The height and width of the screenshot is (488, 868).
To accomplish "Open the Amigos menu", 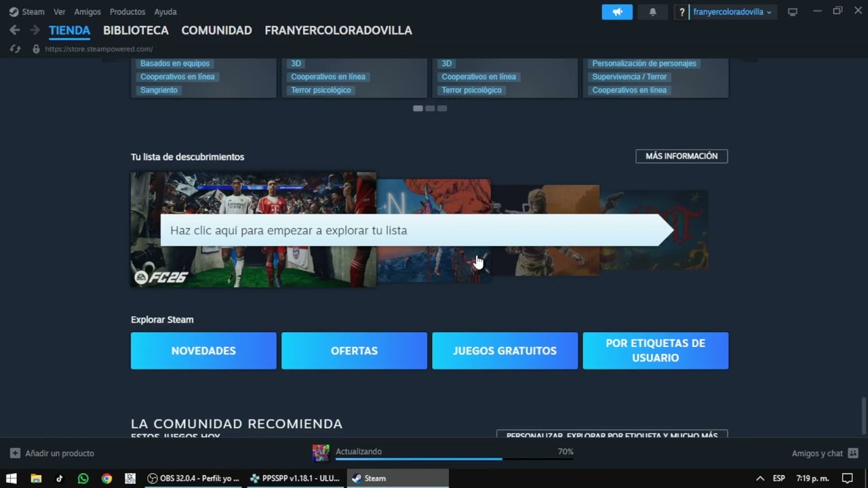I will pyautogui.click(x=87, y=12).
